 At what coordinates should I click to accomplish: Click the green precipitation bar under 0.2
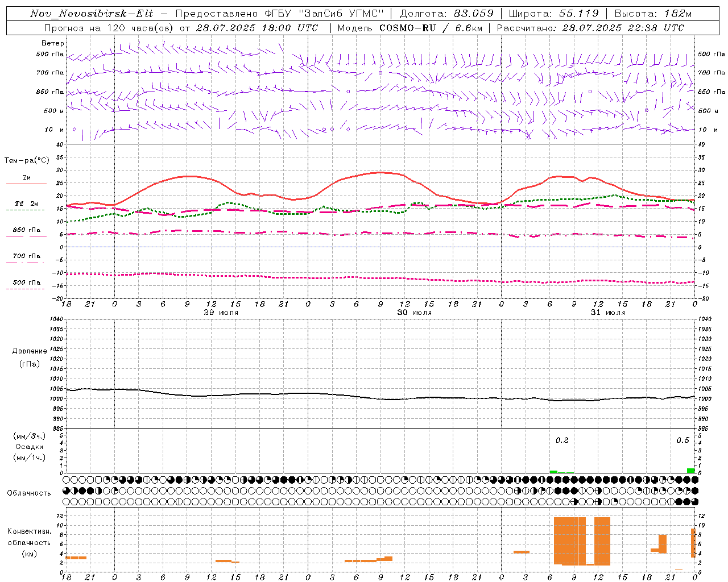(x=553, y=472)
